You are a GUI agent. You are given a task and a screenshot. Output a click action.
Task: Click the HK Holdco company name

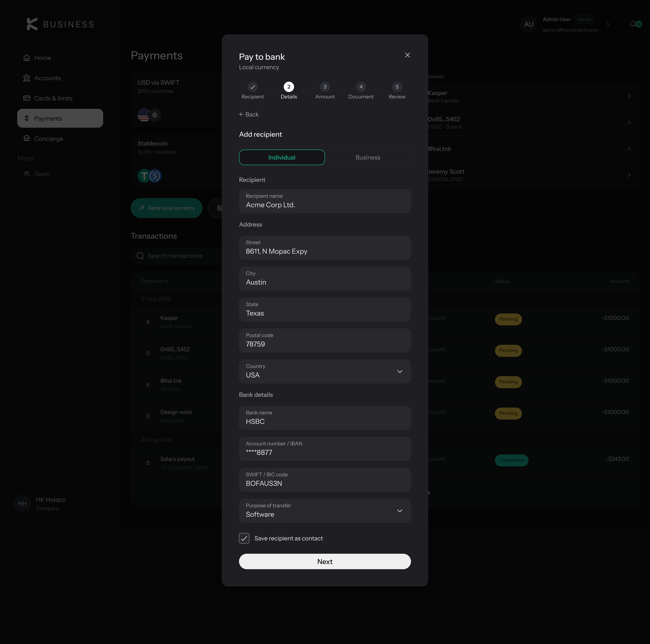point(51,500)
